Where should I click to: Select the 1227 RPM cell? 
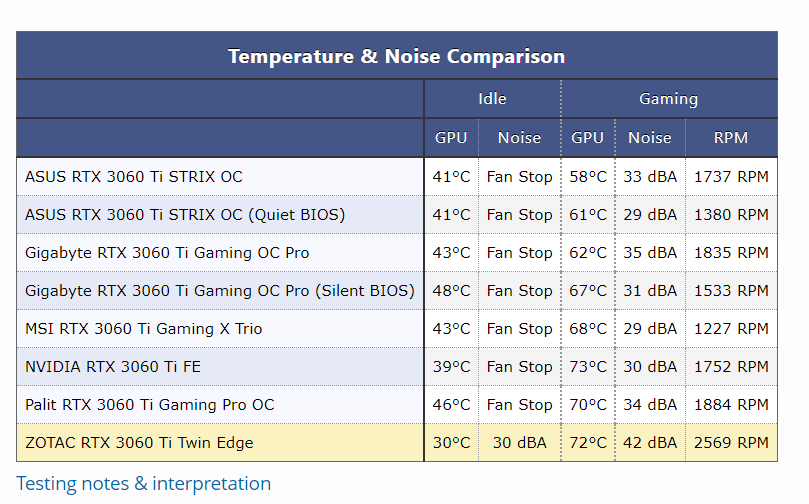(731, 329)
